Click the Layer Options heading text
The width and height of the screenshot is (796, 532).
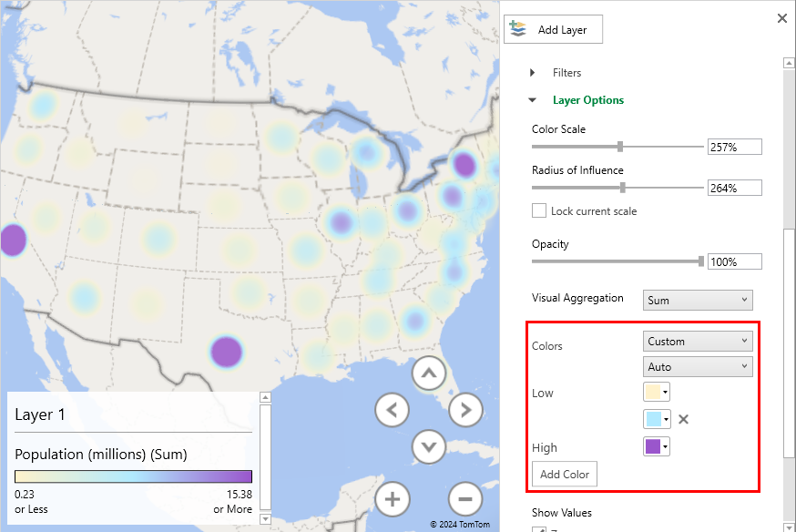coord(587,100)
